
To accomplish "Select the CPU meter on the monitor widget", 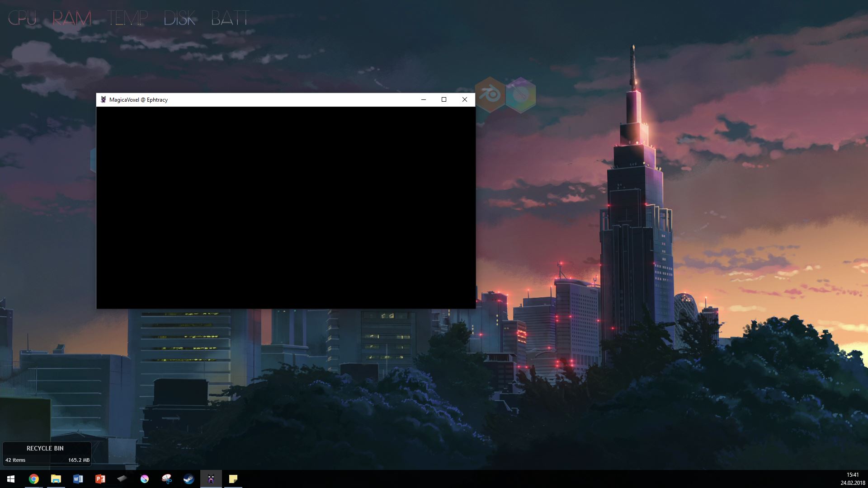I will tap(22, 18).
